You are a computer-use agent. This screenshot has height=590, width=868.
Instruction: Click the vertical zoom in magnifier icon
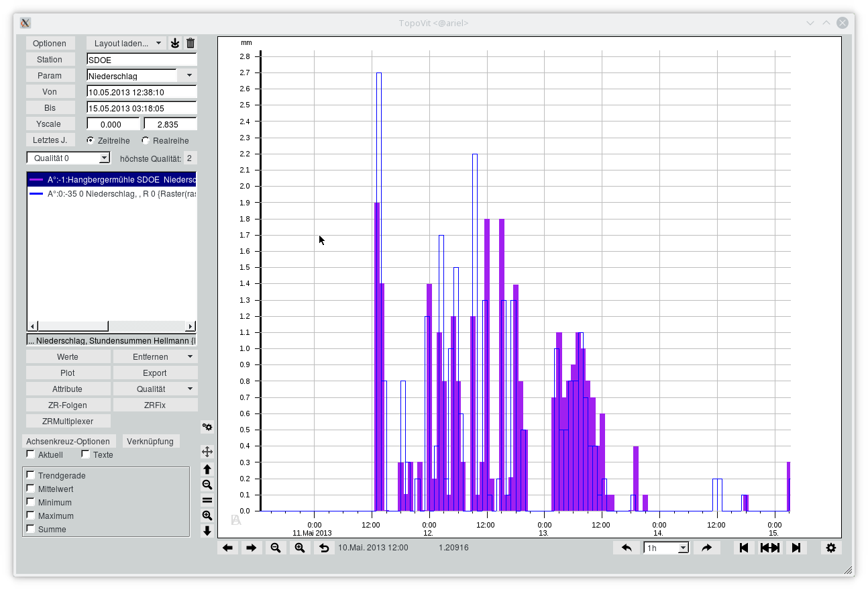[x=207, y=515]
